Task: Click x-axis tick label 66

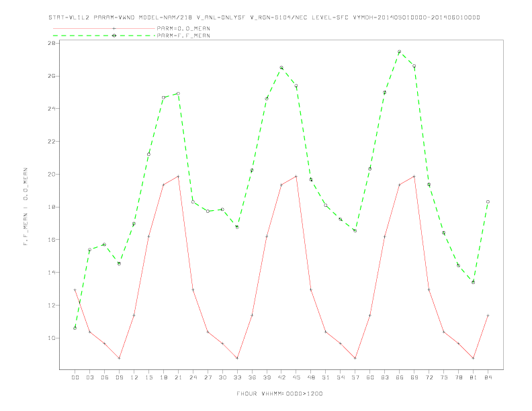Action: coord(400,377)
